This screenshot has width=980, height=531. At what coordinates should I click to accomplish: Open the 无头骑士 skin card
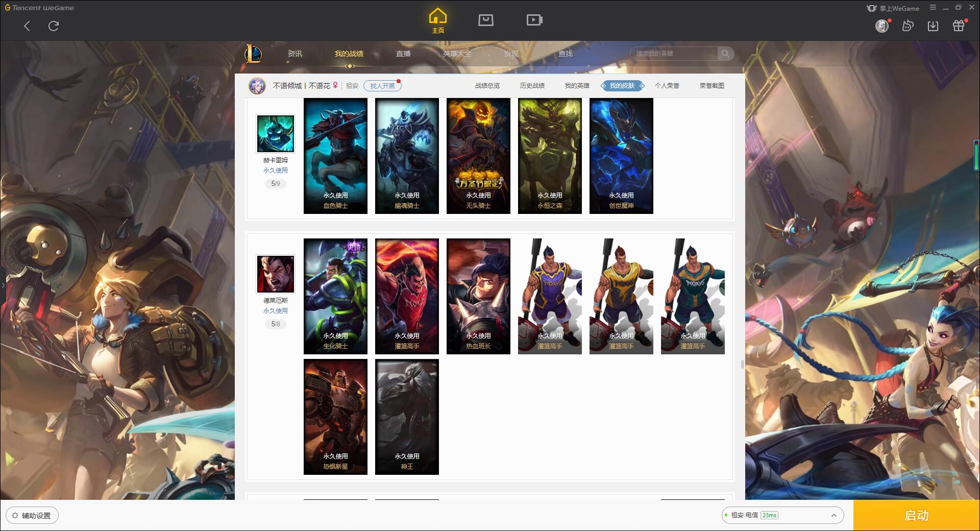(x=478, y=156)
